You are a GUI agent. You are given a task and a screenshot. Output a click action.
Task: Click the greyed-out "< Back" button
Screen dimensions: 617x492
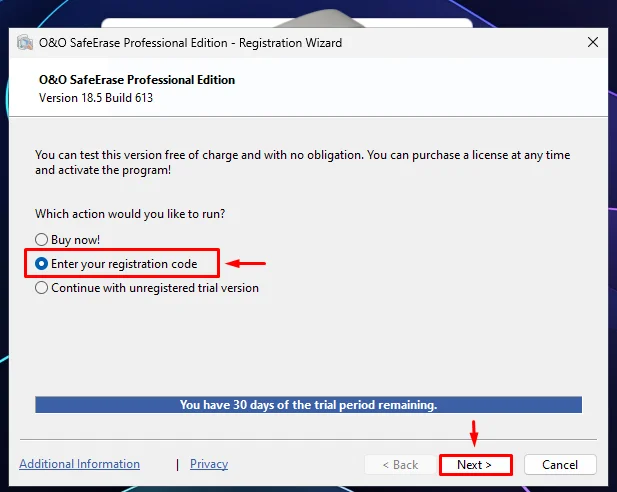401,465
